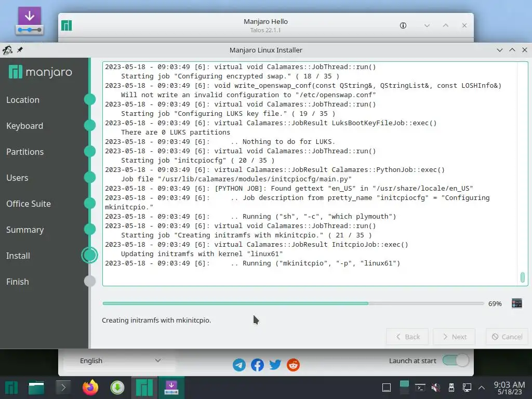Close the Manjaro Linux Installer window
The image size is (532, 399).
click(x=525, y=50)
